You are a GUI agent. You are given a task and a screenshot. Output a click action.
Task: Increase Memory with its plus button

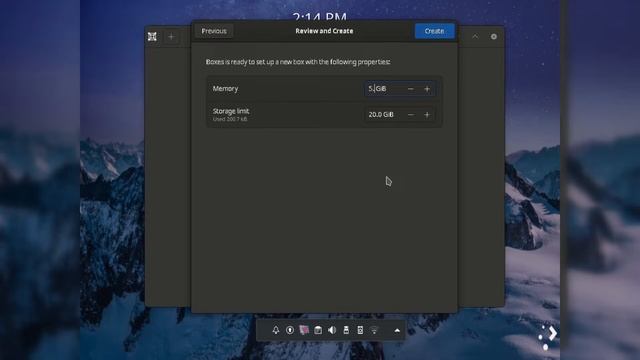point(427,89)
